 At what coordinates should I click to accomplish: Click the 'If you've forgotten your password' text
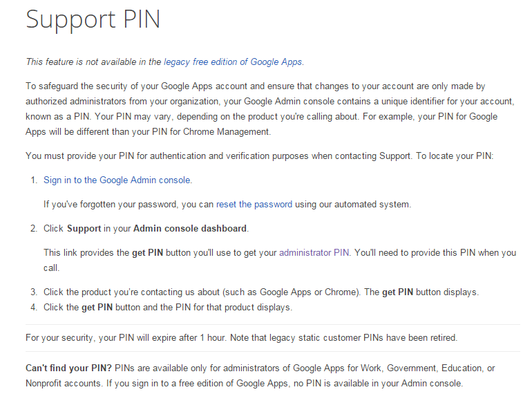tap(227, 205)
